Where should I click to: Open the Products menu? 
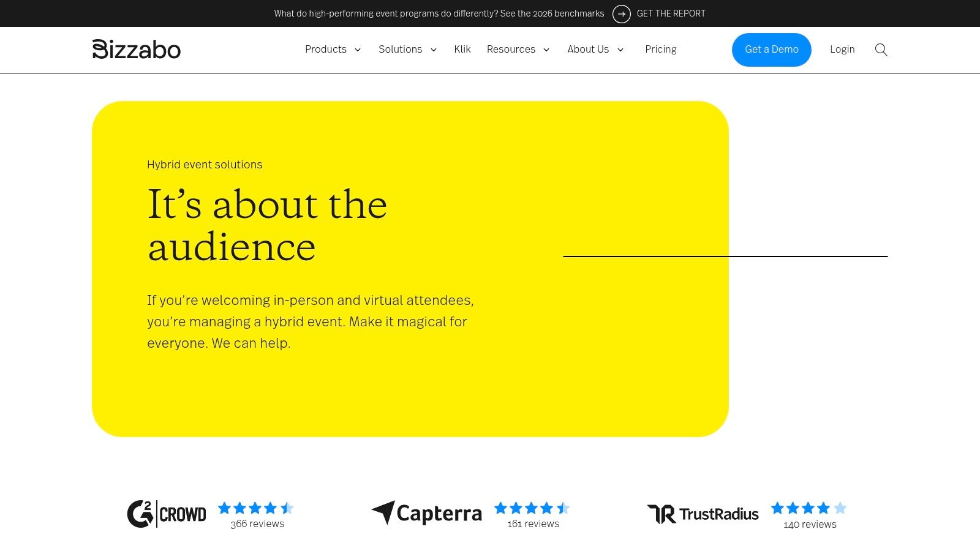pos(326,49)
